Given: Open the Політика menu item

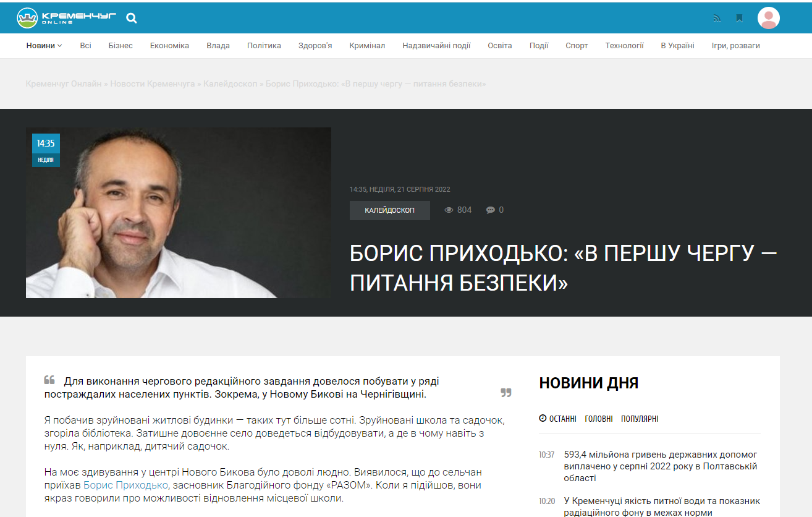Looking at the screenshot, I should [264, 46].
